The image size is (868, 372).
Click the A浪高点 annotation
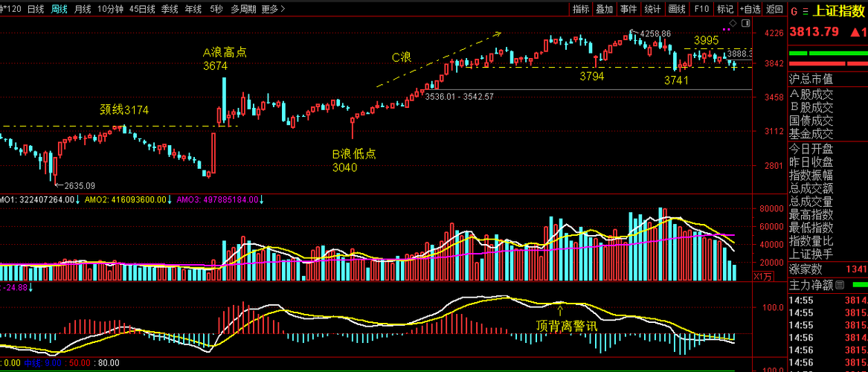[x=225, y=53]
